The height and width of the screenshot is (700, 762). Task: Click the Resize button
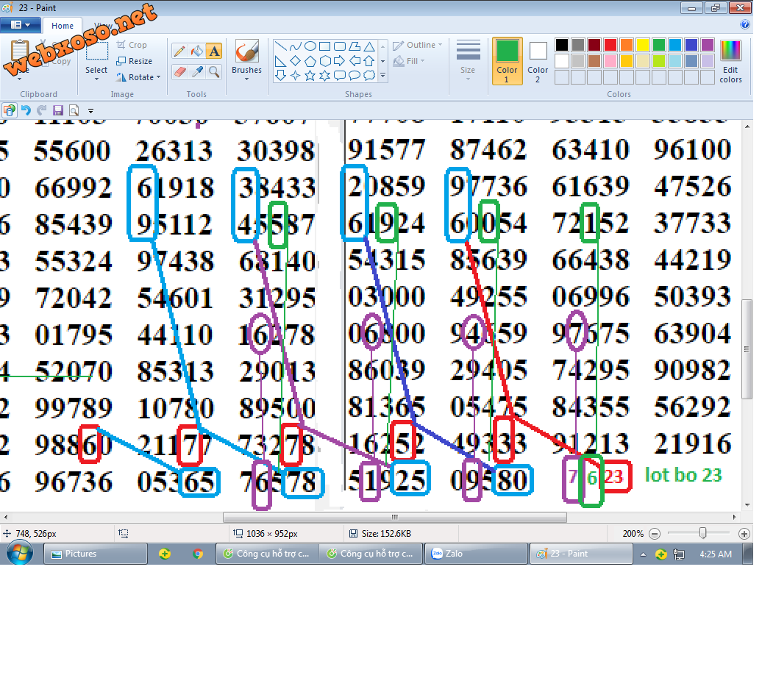(x=135, y=61)
